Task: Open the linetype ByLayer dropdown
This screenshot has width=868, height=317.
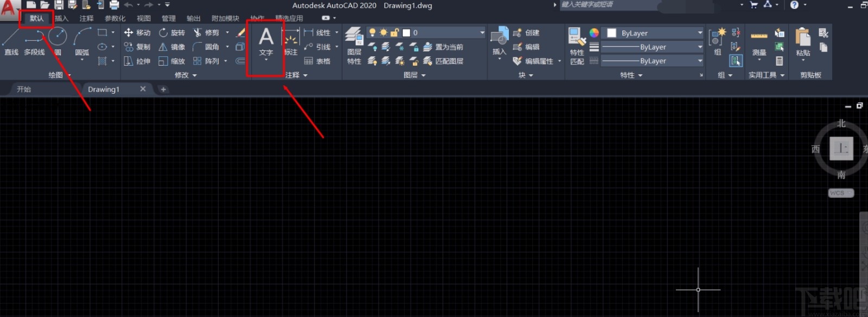Action: click(x=653, y=61)
